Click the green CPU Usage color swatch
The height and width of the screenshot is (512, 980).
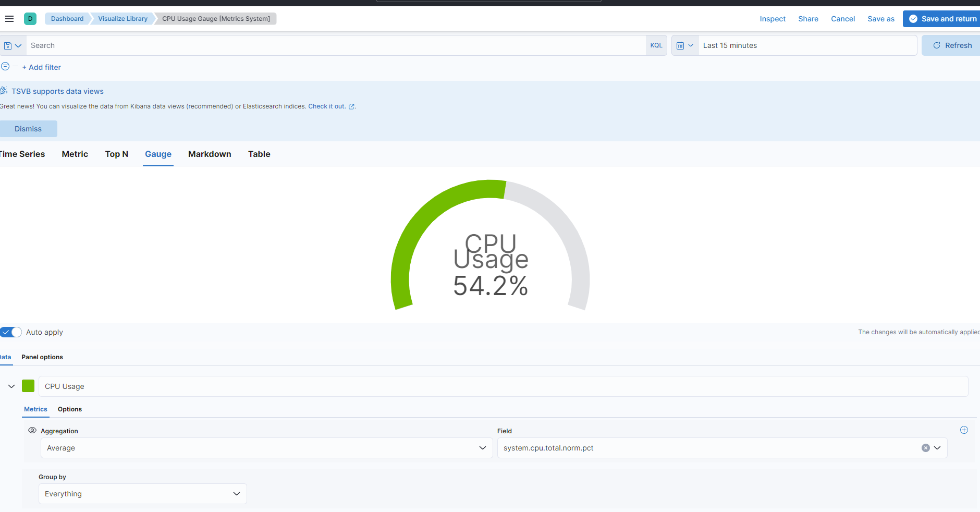(x=28, y=386)
